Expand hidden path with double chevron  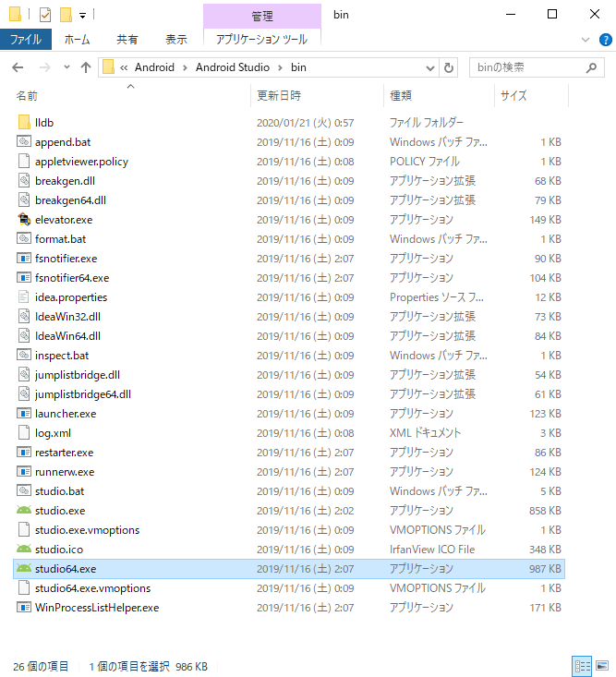click(124, 67)
